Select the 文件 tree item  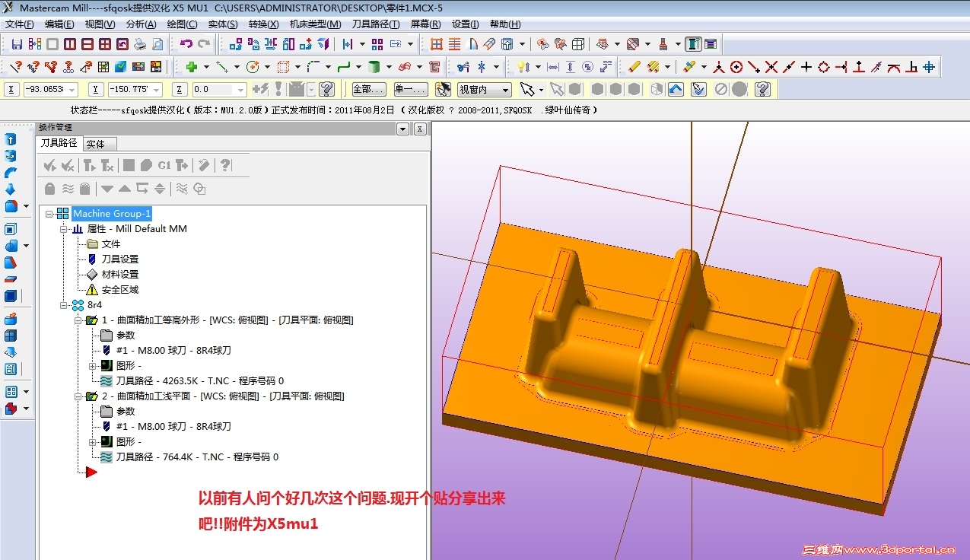coord(111,244)
